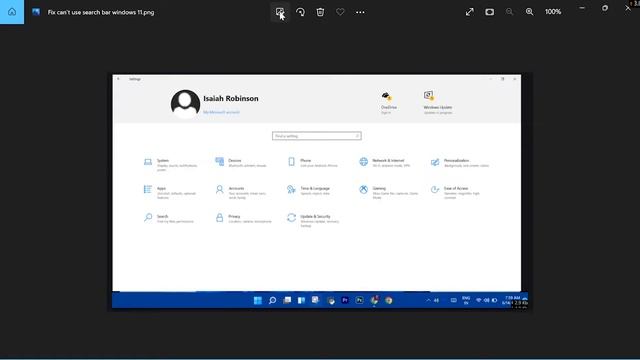Click the Update & Security refresh icon
The width and height of the screenshot is (640, 360).
[x=291, y=218]
